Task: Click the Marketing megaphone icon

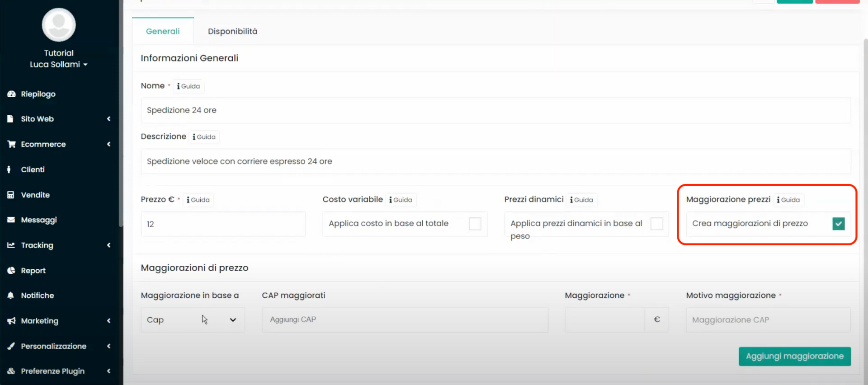Action: 11,321
